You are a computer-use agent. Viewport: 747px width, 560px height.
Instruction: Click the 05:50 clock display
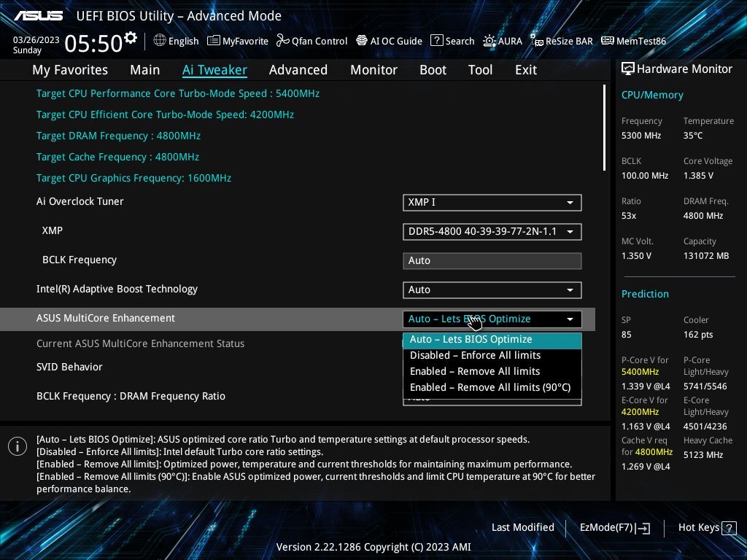pyautogui.click(x=93, y=44)
